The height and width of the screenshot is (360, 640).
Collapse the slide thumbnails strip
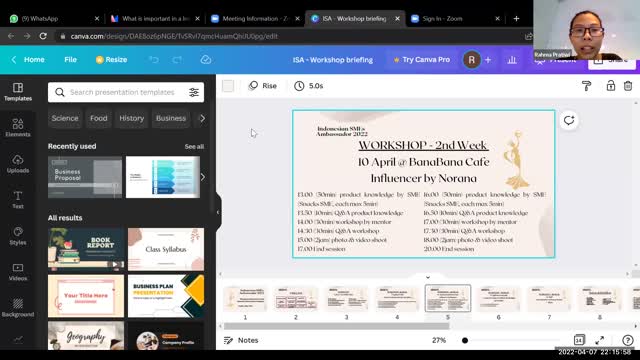[428, 277]
